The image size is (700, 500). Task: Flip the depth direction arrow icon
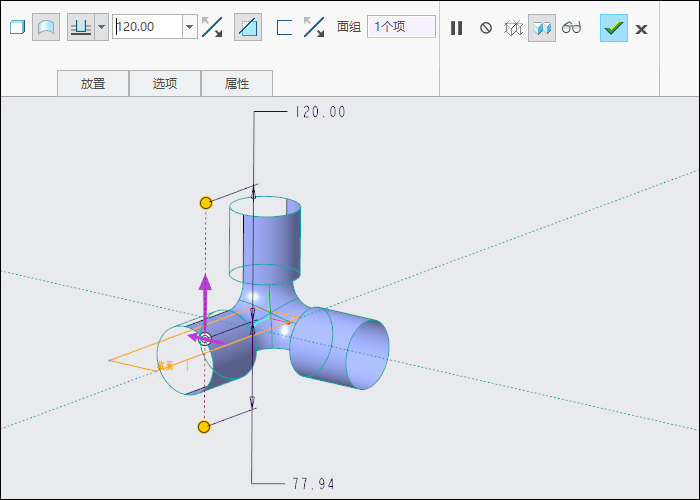coord(212,27)
